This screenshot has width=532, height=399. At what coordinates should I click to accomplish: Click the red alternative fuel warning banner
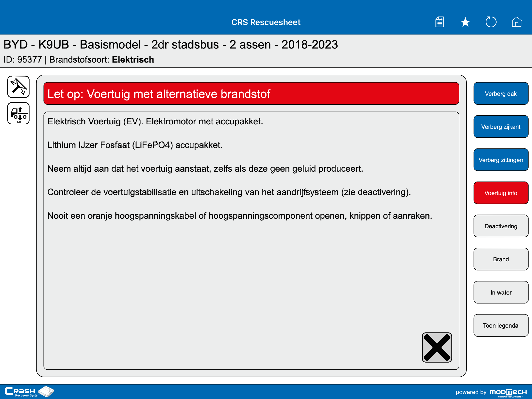(251, 94)
